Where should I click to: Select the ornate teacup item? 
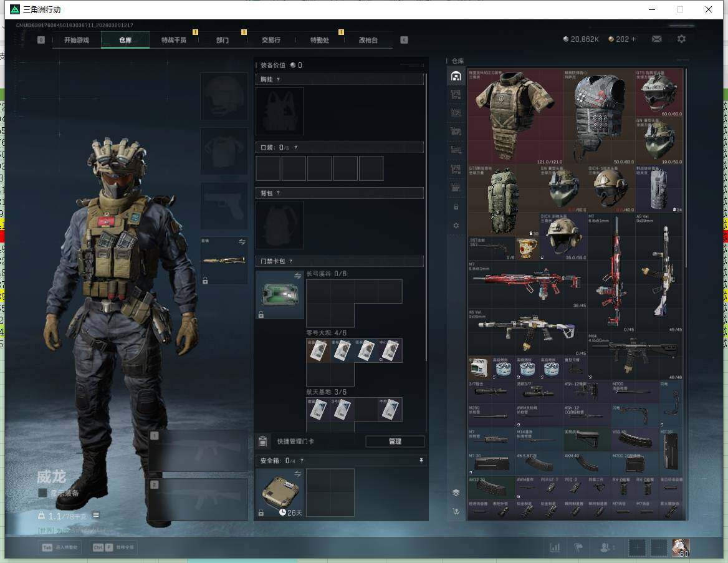(527, 248)
